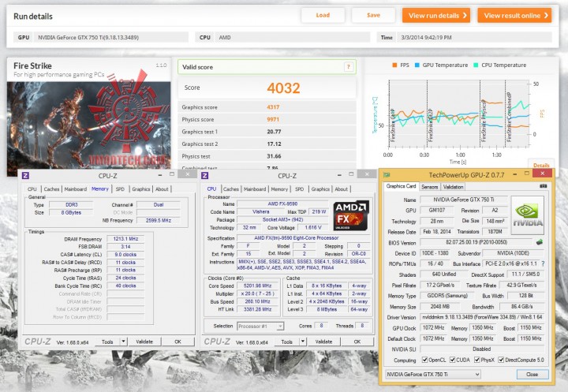Click DRAM Frequency value 1213.1 MHz

(x=125, y=239)
